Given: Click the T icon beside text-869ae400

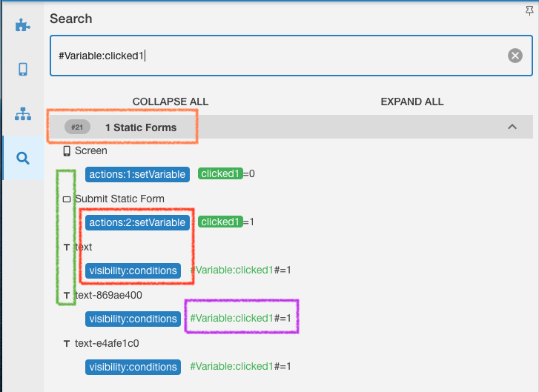Looking at the screenshot, I should pos(67,296).
